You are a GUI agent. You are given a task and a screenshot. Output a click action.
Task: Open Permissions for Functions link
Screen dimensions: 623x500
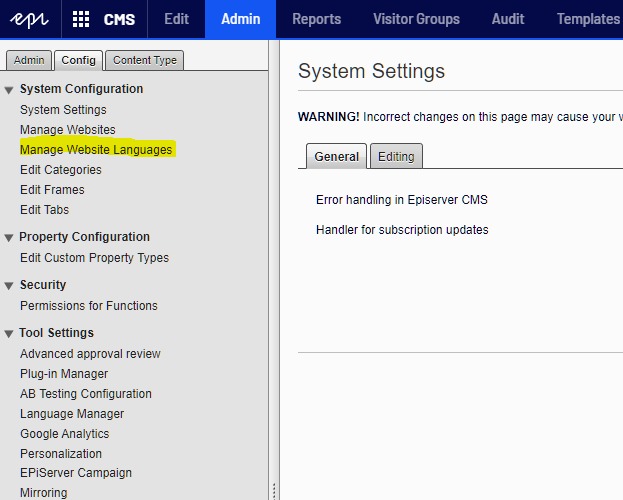(x=89, y=306)
